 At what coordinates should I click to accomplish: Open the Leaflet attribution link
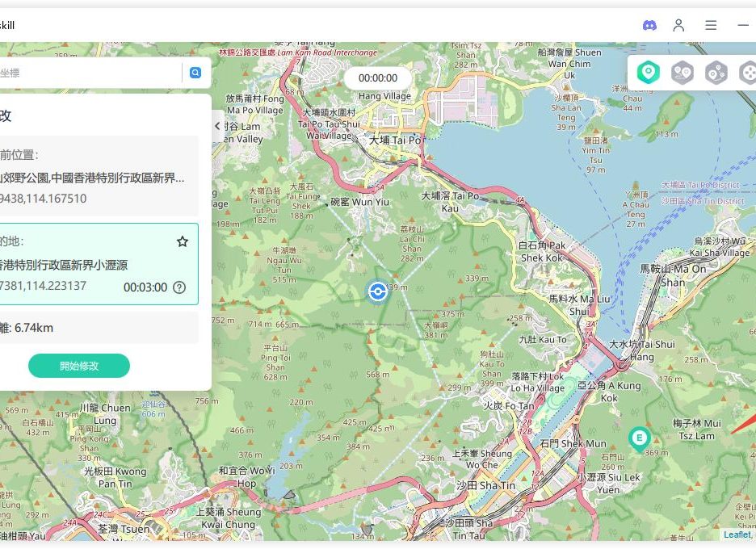(736, 534)
